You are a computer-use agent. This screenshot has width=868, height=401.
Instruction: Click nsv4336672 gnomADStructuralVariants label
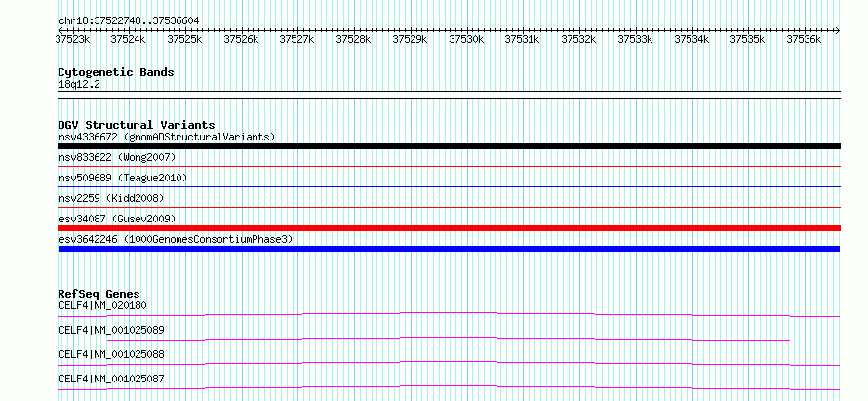[167, 137]
